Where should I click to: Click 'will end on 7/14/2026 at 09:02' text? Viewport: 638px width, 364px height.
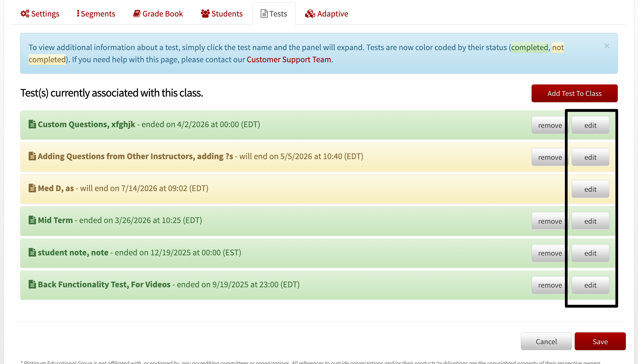click(134, 188)
